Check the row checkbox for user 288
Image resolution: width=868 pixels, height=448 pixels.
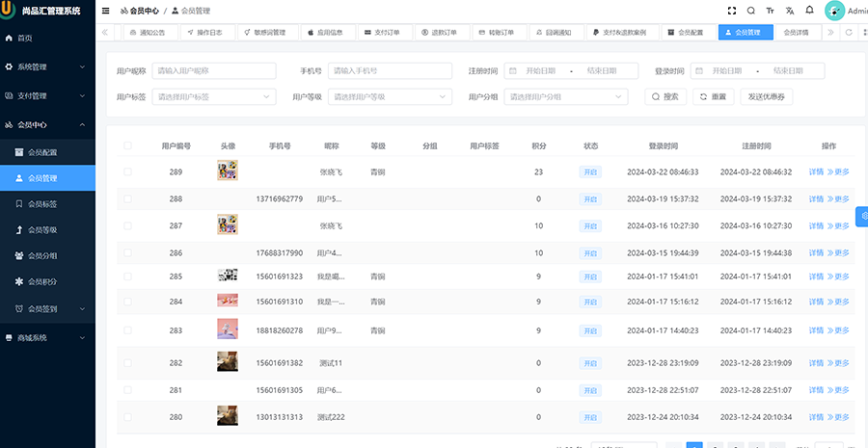tap(128, 198)
